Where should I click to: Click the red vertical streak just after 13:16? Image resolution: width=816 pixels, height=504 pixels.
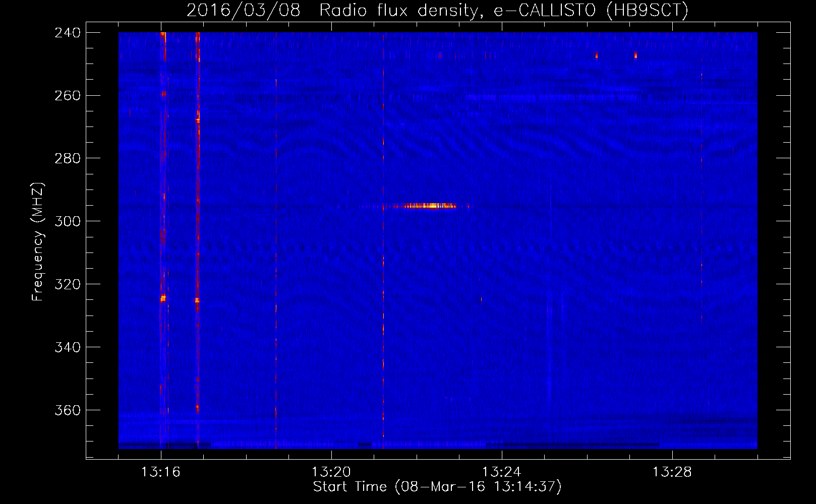tap(163, 240)
